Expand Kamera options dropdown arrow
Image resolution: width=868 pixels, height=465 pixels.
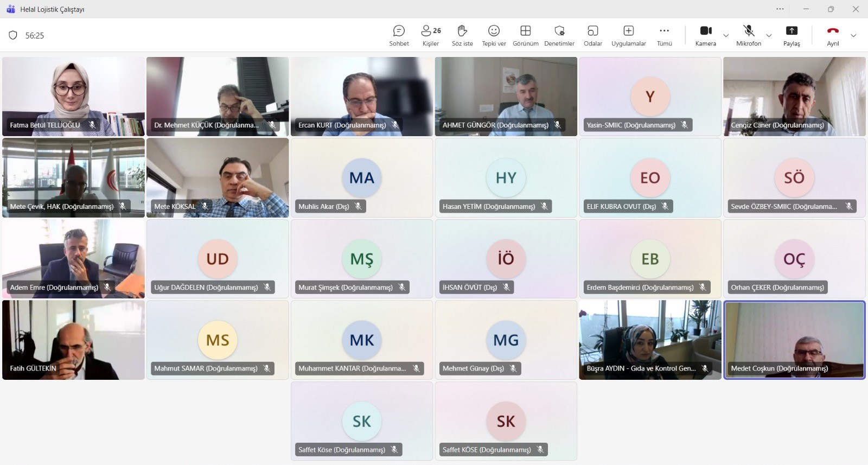726,36
